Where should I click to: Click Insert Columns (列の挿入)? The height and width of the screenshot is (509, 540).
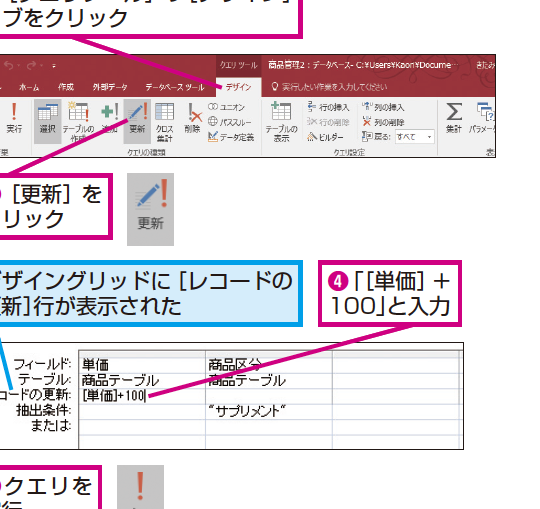(383, 107)
